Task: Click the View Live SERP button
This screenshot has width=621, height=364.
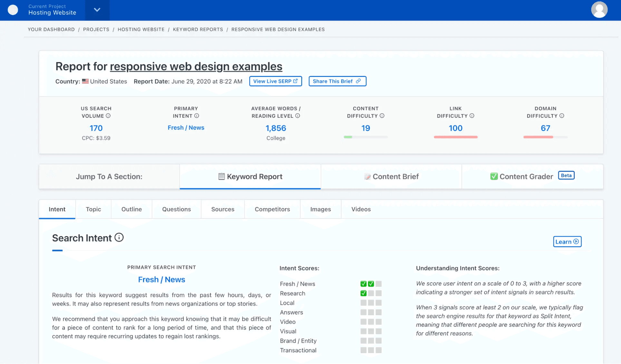Action: point(275,81)
